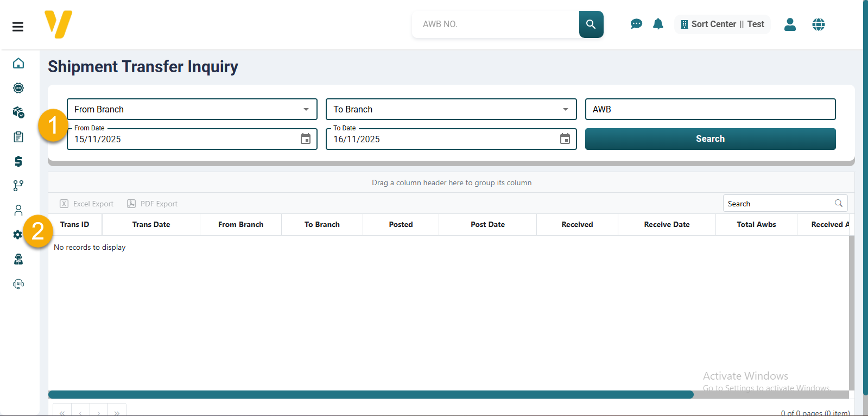Screen dimensions: 868x416
Task: Open the AI headset sidebar icon
Action: tap(18, 284)
